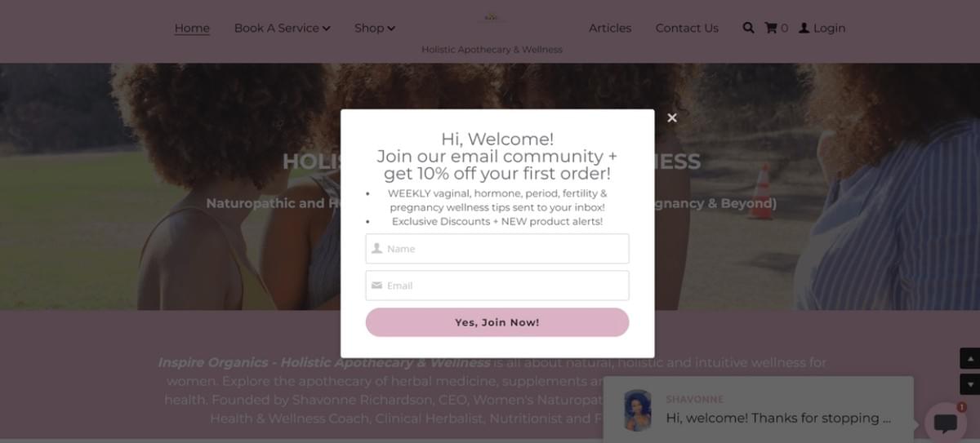Click the scroll-up arrow button
This screenshot has width=980, height=443.
tap(969, 358)
